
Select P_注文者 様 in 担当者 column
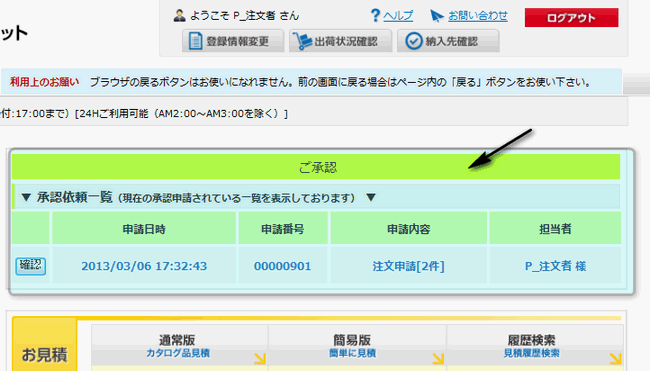pyautogui.click(x=555, y=266)
